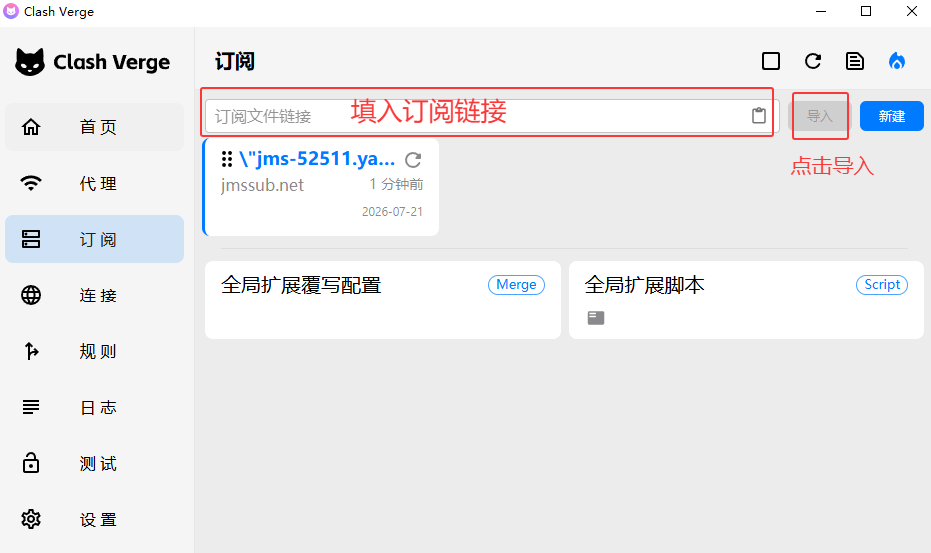
Task: Click the 导入 import button
Action: [820, 116]
